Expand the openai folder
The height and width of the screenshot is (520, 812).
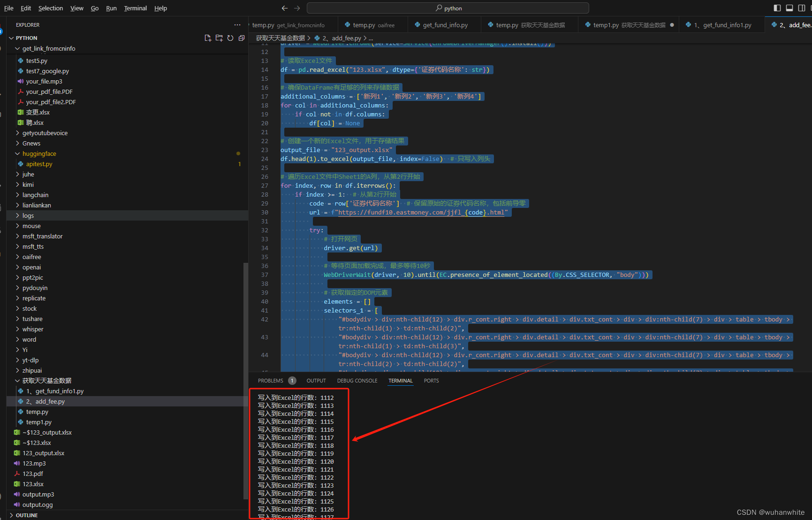[31, 267]
